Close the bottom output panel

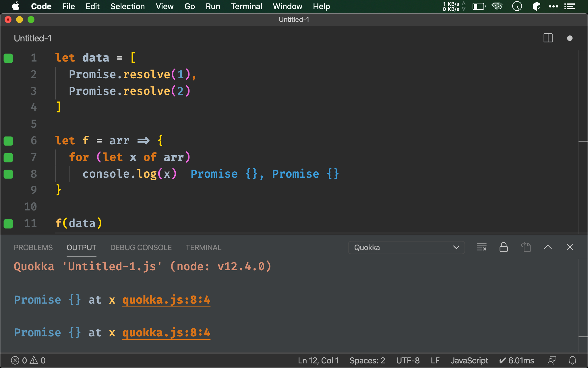coord(570,247)
